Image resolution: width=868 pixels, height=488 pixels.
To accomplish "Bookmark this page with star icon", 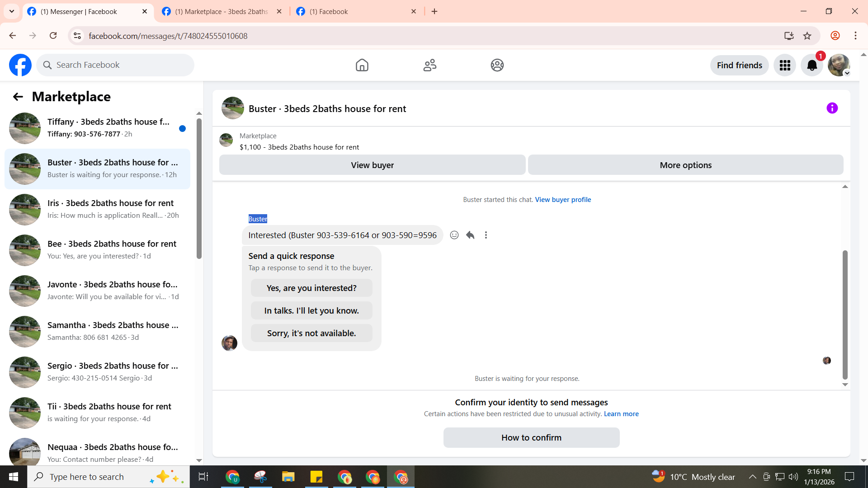I will [807, 36].
